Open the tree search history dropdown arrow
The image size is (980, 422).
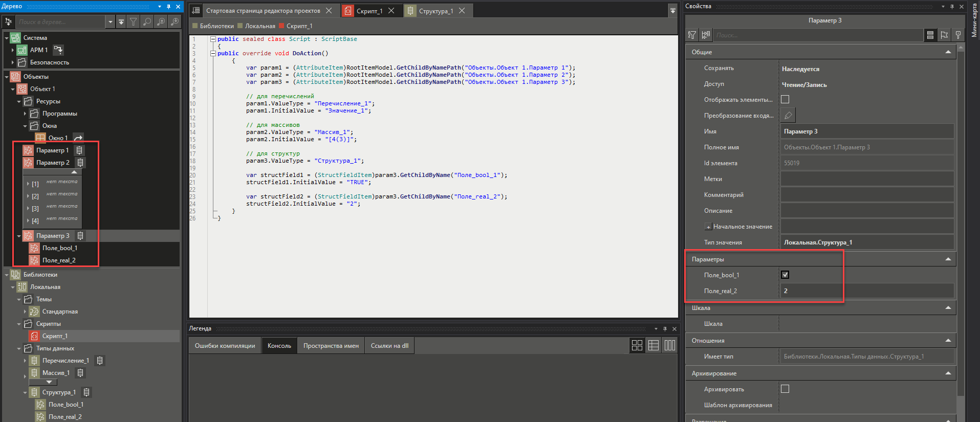110,21
